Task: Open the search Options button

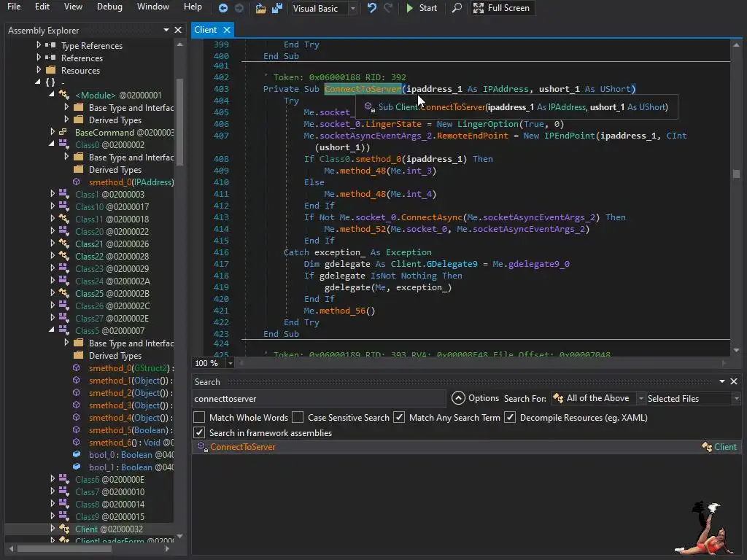Action: (x=476, y=398)
